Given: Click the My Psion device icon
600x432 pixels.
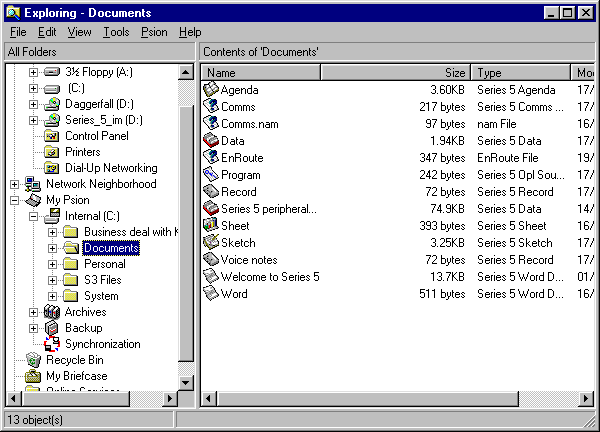Looking at the screenshot, I should click(x=33, y=200).
